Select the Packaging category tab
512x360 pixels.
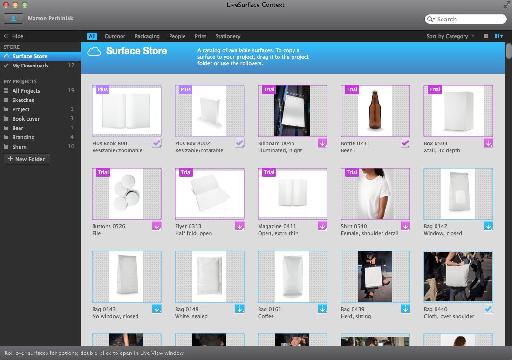(x=147, y=36)
